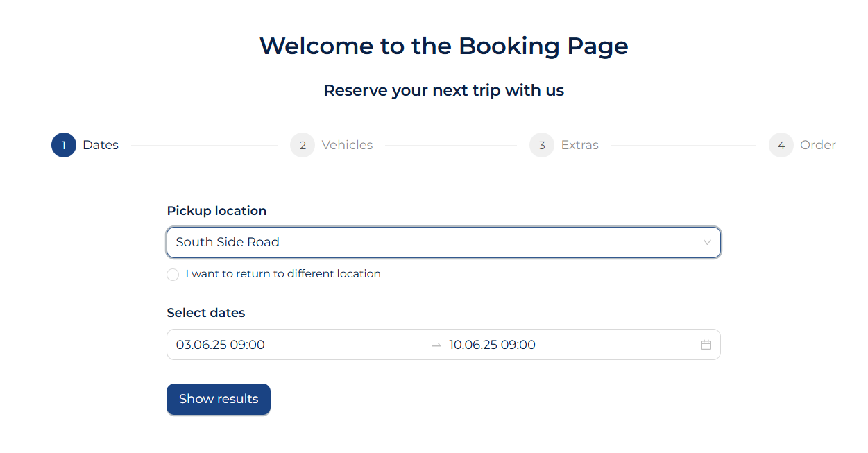Enable return to different location radio

tap(173, 275)
